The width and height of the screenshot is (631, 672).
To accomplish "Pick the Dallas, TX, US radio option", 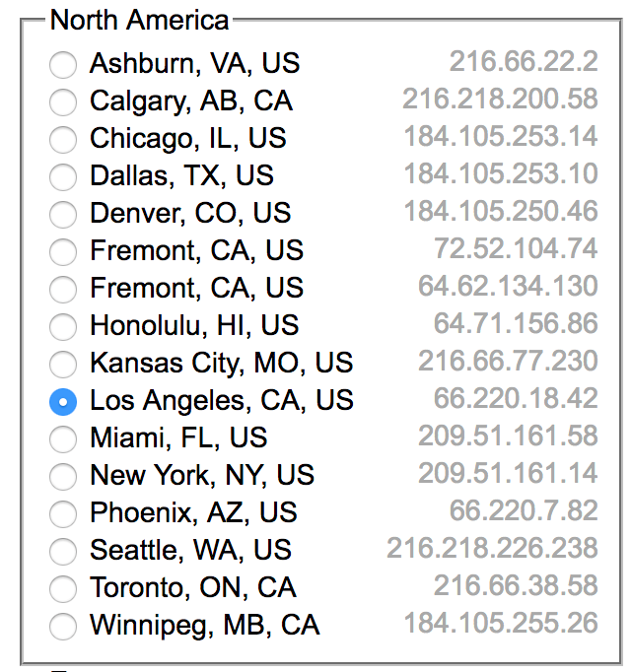I will coord(63,177).
